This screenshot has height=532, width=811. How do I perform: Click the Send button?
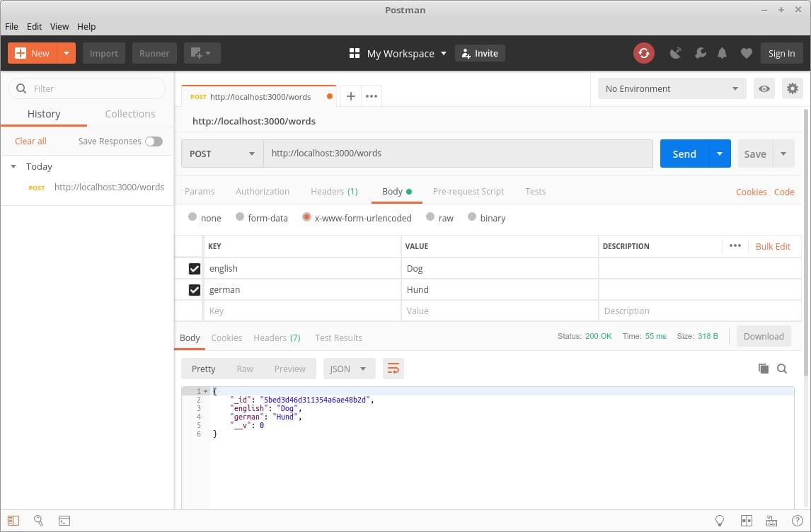coord(684,154)
